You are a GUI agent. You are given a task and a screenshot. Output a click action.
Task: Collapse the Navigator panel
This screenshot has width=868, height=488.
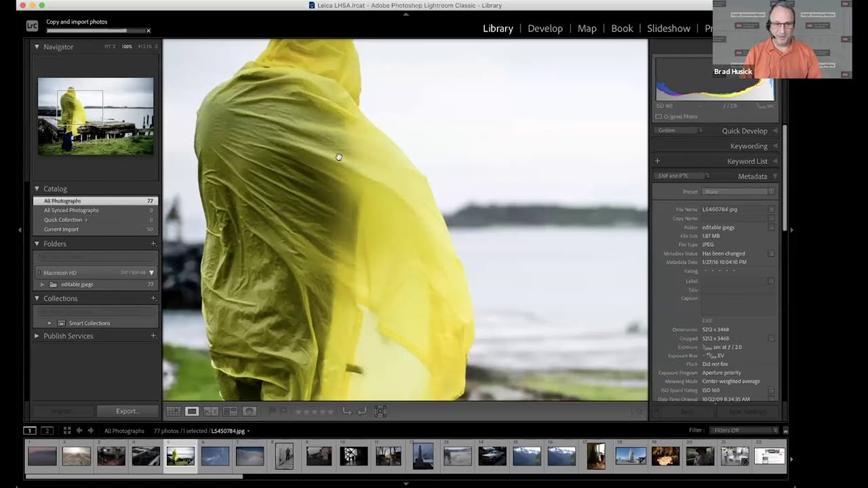point(37,47)
